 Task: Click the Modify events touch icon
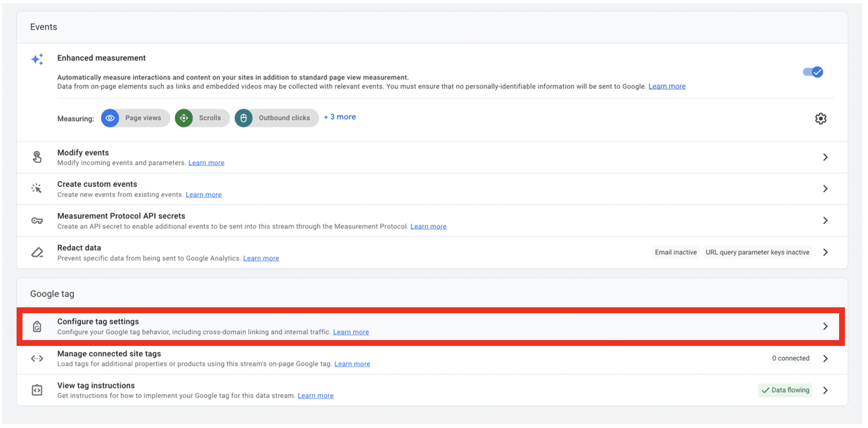pyautogui.click(x=37, y=157)
